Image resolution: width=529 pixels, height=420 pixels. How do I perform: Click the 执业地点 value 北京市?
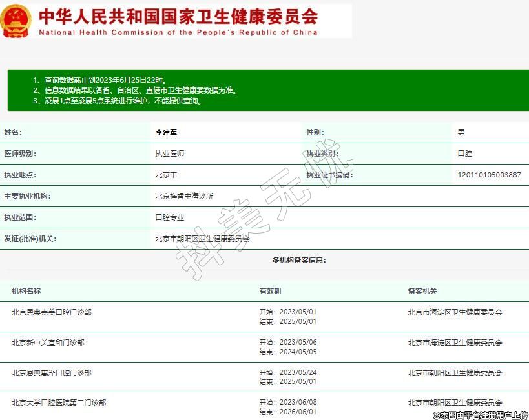166,175
